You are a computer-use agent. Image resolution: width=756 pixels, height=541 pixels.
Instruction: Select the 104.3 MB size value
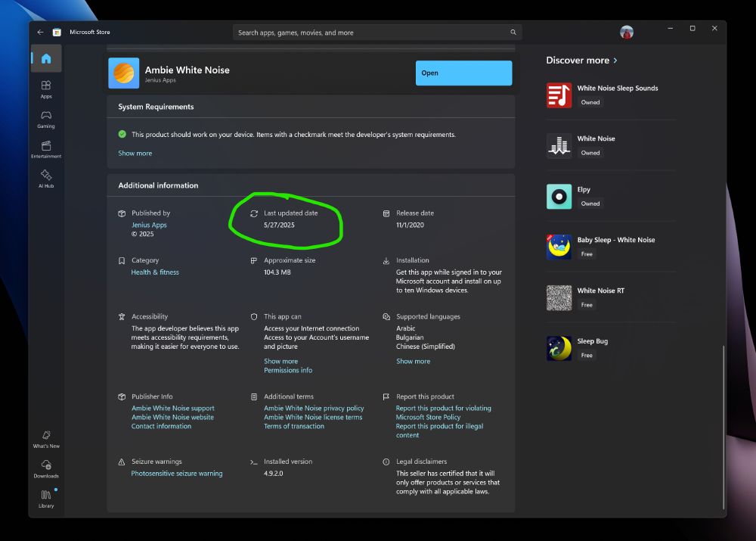pos(277,272)
